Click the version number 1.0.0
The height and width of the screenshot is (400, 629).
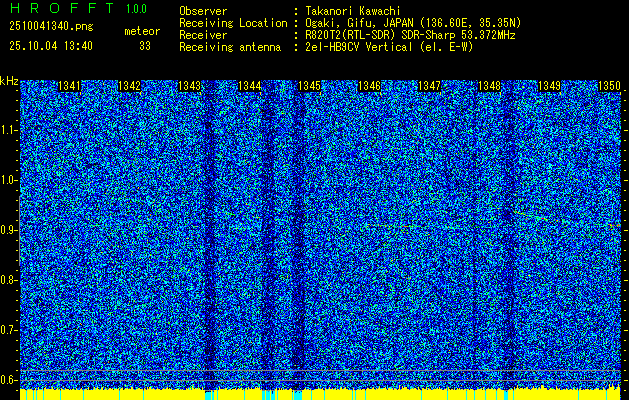pos(137,9)
